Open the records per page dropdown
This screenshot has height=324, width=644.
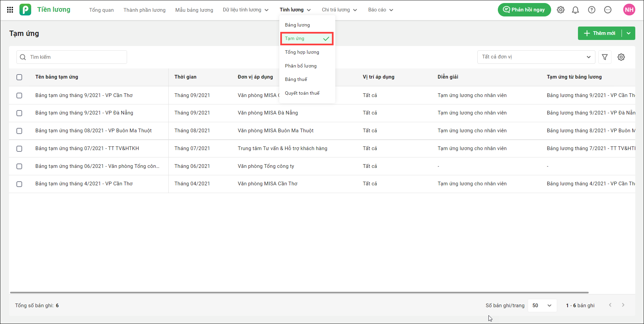542,306
